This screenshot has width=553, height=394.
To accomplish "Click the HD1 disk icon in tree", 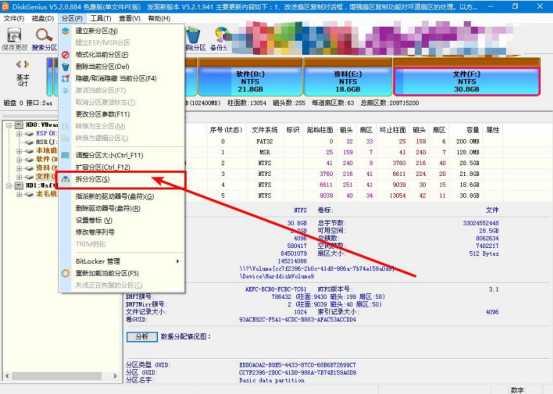I will pyautogui.click(x=19, y=186).
